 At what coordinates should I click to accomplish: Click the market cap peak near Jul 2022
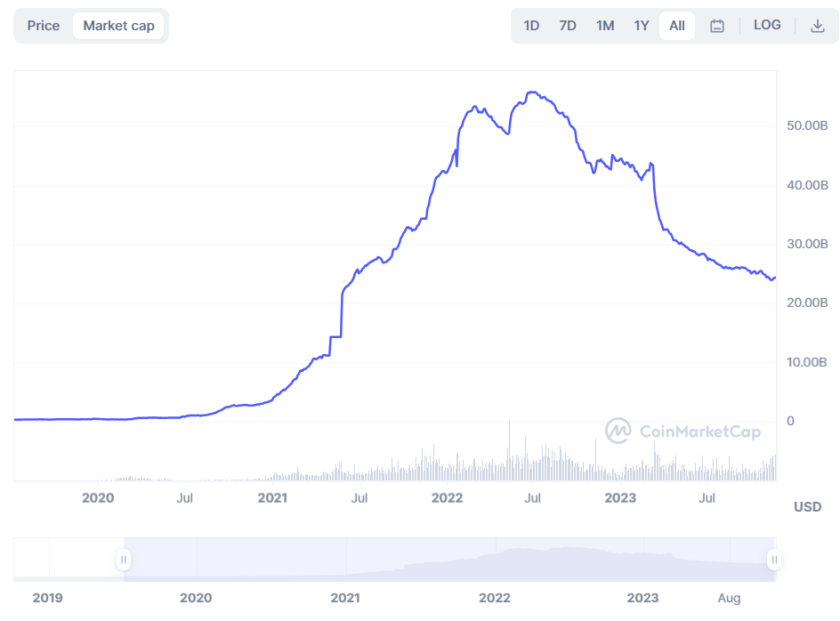[532, 92]
